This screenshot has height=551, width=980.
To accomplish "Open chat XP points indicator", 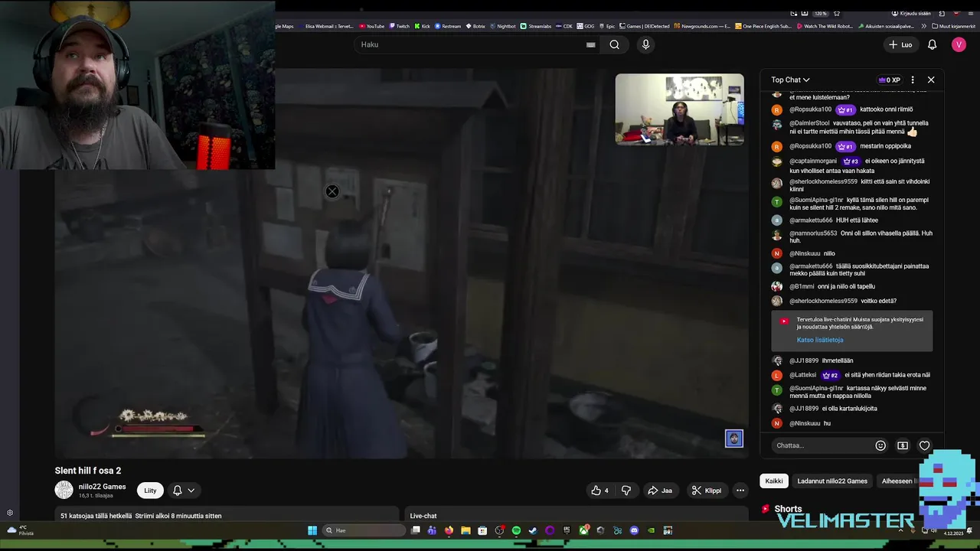I will (x=889, y=80).
